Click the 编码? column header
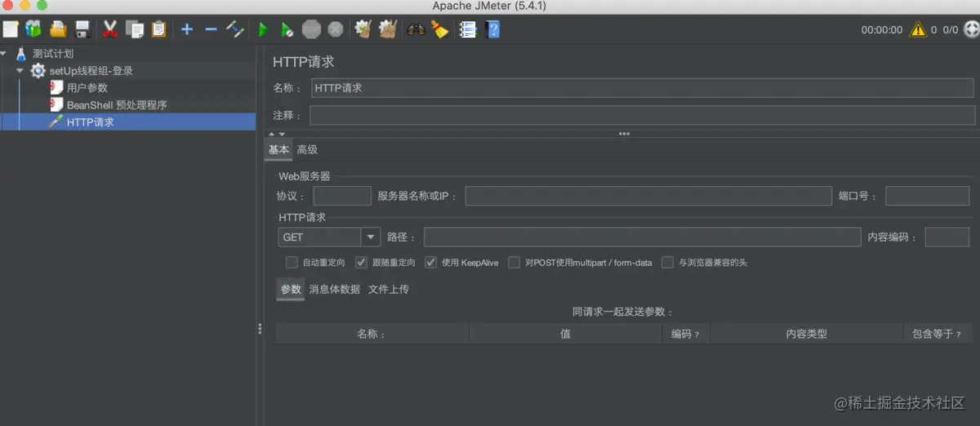The height and width of the screenshot is (426, 980). coord(686,334)
